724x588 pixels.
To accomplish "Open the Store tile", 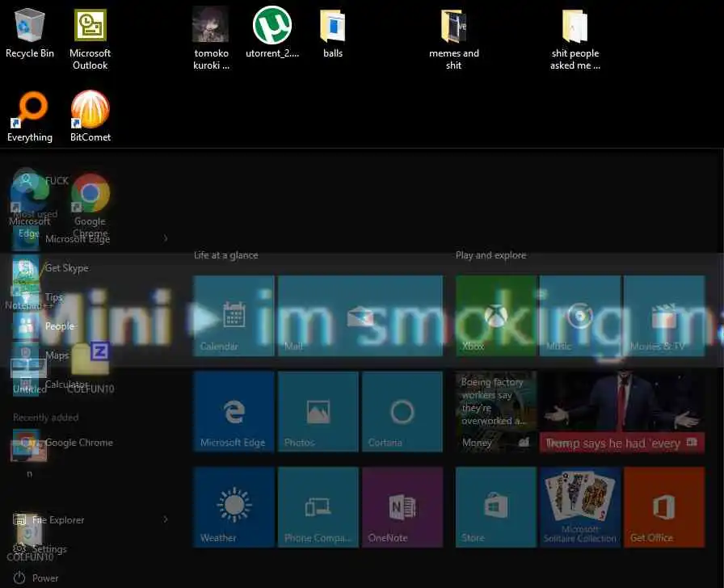I will (x=496, y=506).
